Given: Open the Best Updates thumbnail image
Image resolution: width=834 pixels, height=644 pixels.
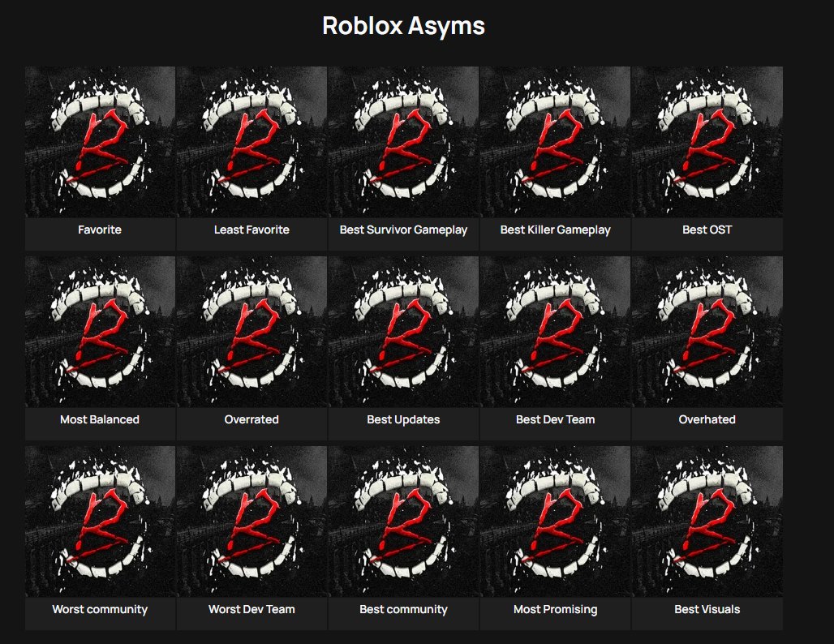Looking at the screenshot, I should coord(403,331).
